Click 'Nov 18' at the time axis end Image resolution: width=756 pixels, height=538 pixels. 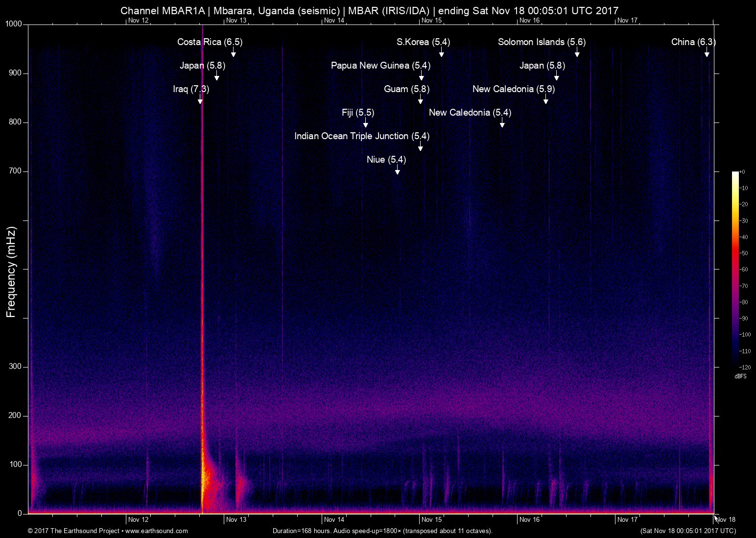[x=726, y=520]
